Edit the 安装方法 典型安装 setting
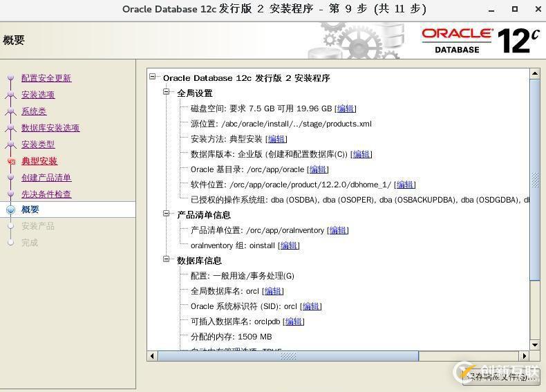The image size is (546, 392). click(276, 139)
